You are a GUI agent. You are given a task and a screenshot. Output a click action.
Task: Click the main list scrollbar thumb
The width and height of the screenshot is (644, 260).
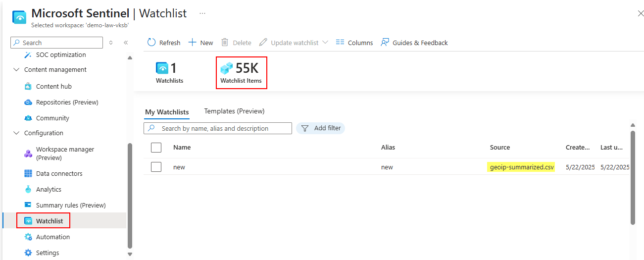click(x=633, y=177)
